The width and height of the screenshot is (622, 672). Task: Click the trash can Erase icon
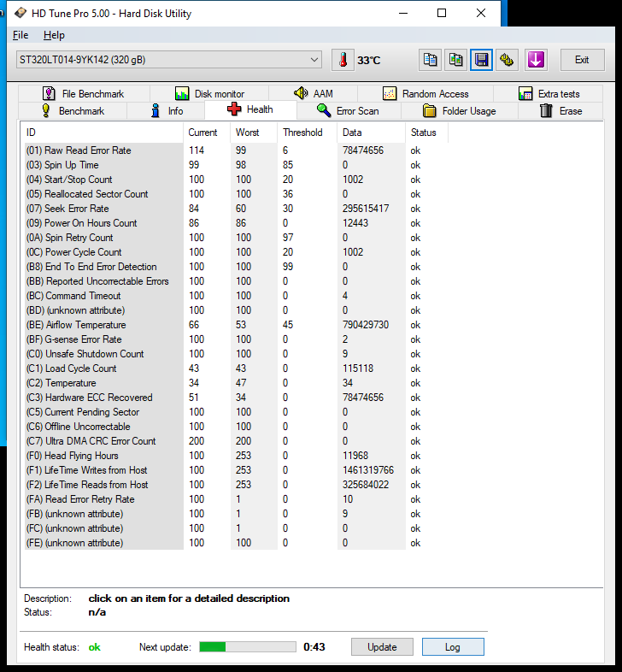[546, 110]
